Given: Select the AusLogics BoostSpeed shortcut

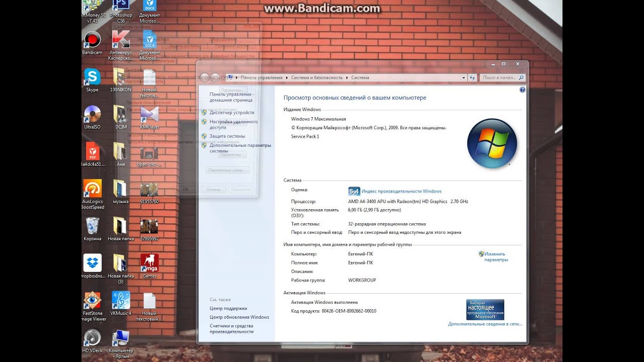Looking at the screenshot, I should click(93, 195).
